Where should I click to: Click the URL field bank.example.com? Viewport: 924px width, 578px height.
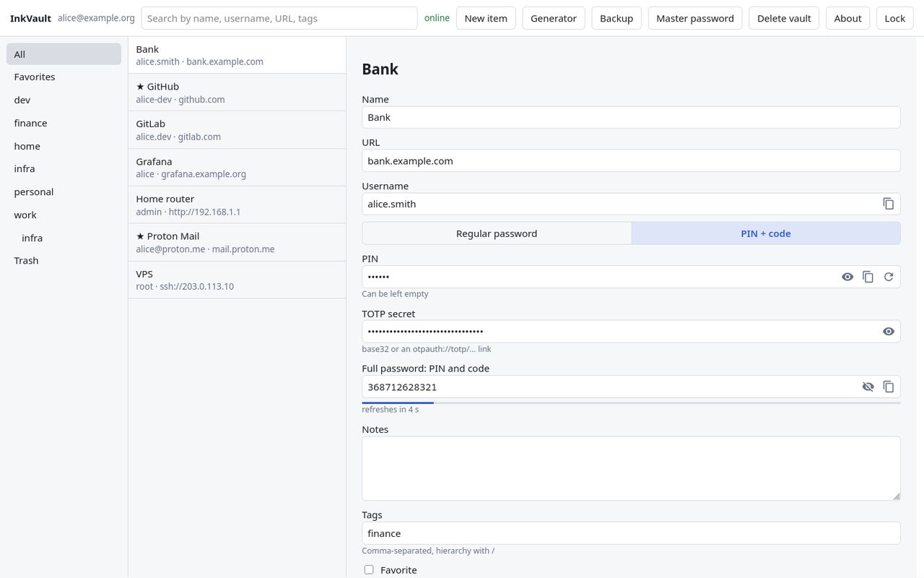[x=631, y=160]
